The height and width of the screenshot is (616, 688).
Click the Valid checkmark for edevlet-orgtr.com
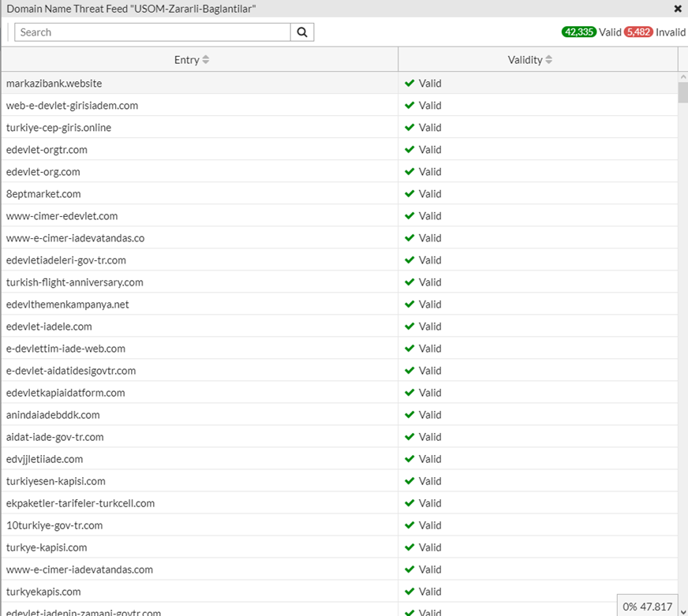tap(409, 150)
